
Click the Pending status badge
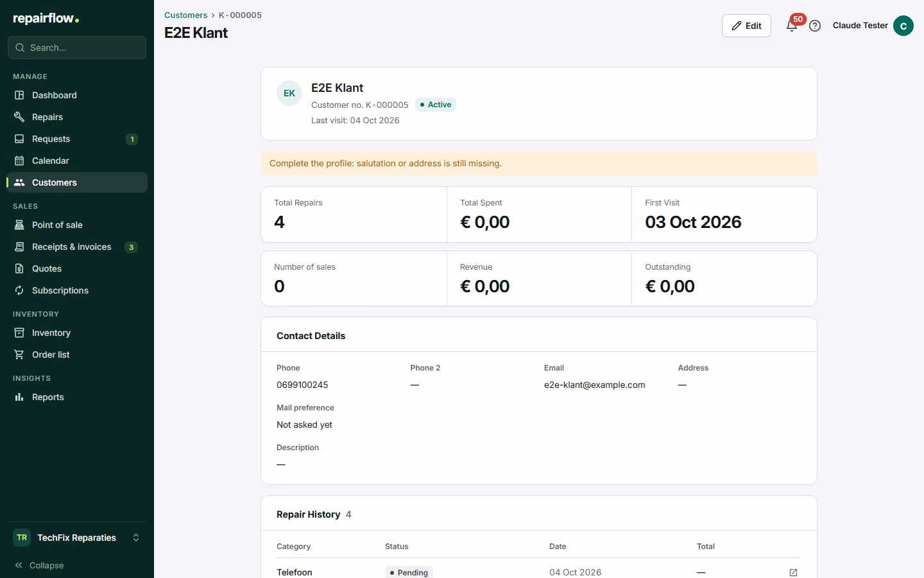point(409,572)
